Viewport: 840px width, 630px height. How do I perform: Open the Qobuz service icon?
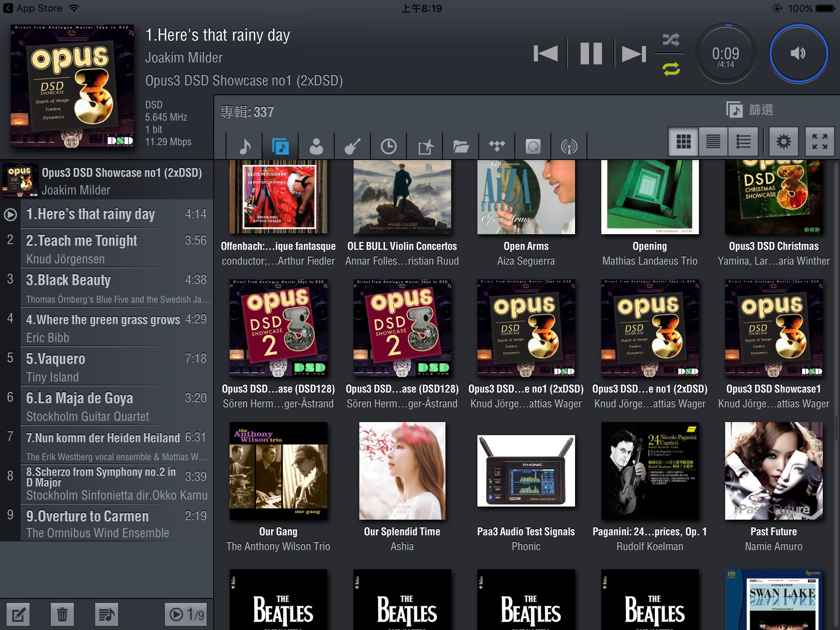coord(533,146)
